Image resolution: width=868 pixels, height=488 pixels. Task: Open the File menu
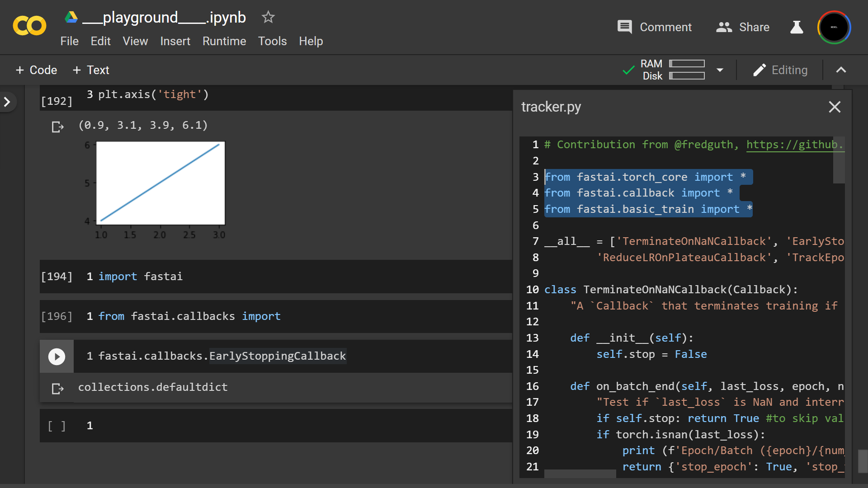coord(70,41)
